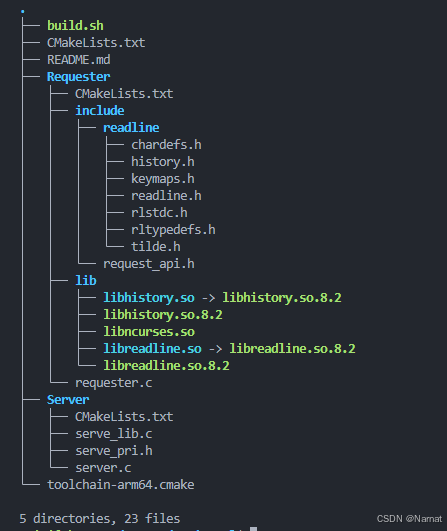
Task: Click the libreadline.so.8.2 symlink target text
Action: pyautogui.click(x=292, y=349)
